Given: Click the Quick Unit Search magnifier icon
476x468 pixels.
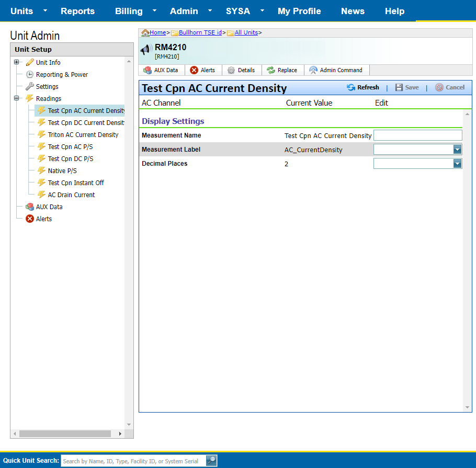Looking at the screenshot, I should click(211, 461).
